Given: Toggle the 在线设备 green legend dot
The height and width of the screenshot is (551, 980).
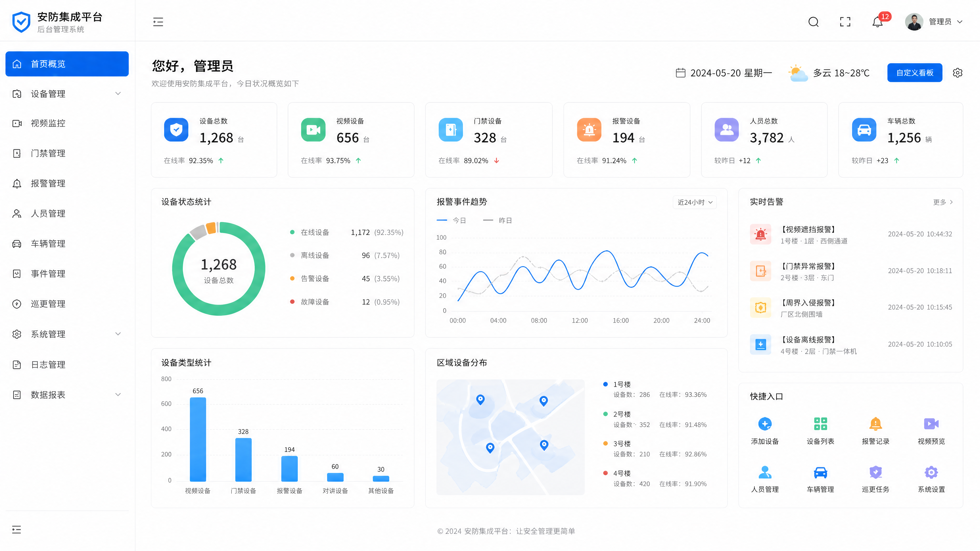Looking at the screenshot, I should click(292, 232).
